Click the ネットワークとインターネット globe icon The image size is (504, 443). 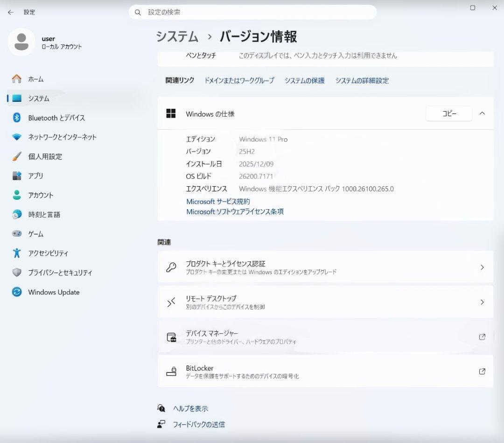pos(17,137)
